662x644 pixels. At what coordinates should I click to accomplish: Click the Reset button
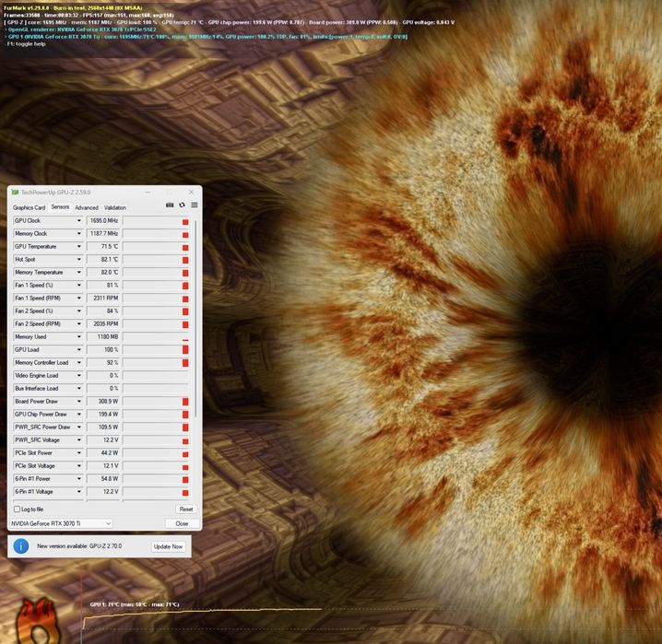click(x=186, y=509)
